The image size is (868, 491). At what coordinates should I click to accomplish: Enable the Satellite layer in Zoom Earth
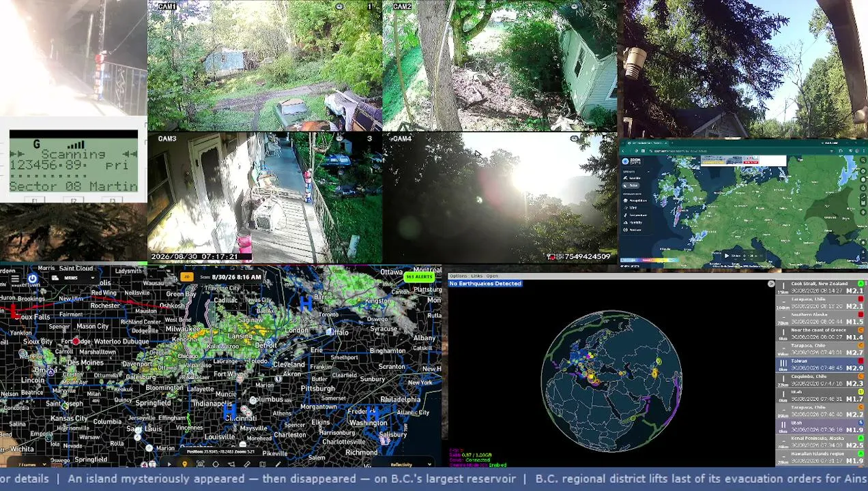coord(631,178)
